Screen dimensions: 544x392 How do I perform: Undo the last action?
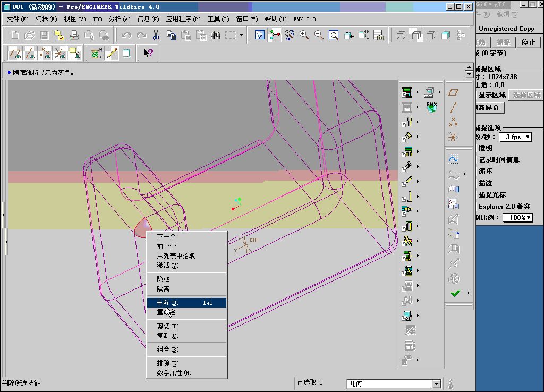point(126,35)
